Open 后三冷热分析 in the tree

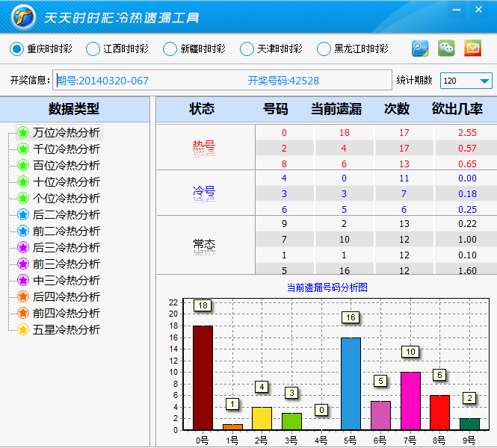pyautogui.click(x=67, y=248)
